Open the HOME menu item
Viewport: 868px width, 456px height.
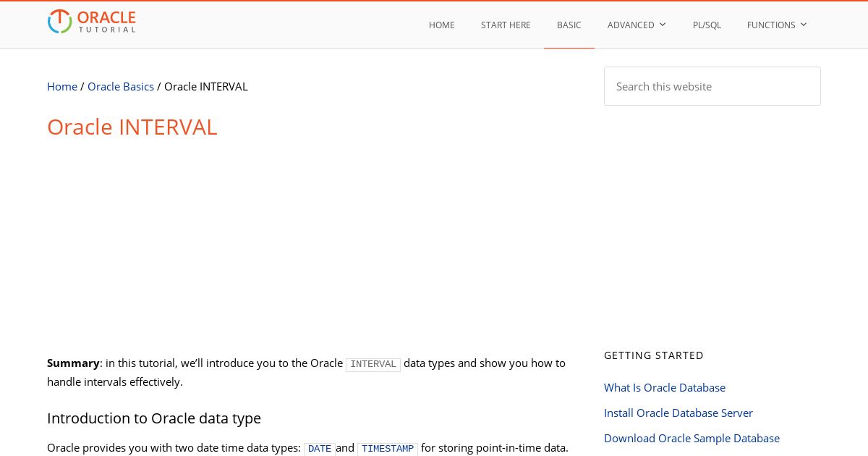(x=442, y=25)
